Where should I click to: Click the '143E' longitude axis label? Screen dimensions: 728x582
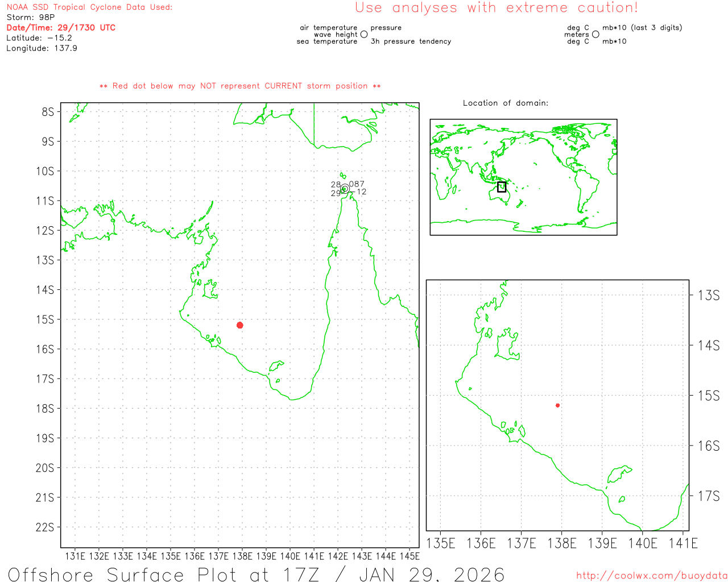coord(361,556)
